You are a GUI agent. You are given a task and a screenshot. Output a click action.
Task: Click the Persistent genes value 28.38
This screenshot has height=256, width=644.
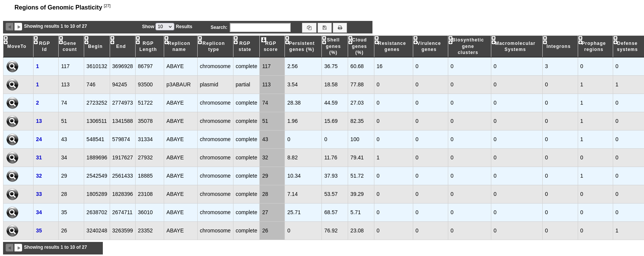[294, 103]
